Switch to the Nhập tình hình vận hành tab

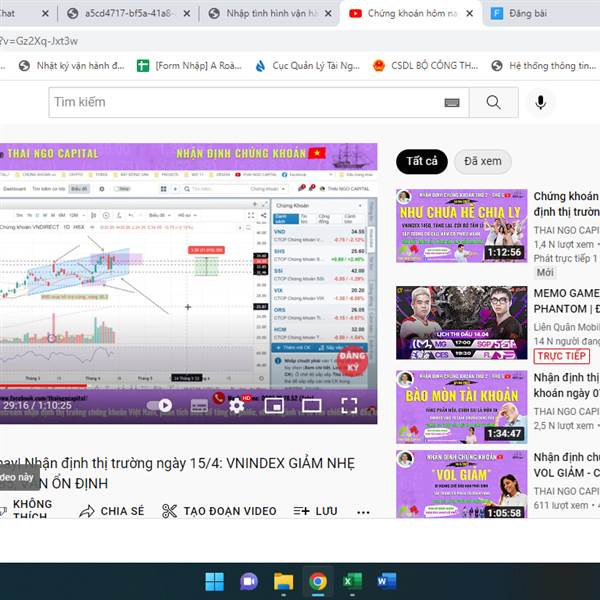[x=271, y=13]
